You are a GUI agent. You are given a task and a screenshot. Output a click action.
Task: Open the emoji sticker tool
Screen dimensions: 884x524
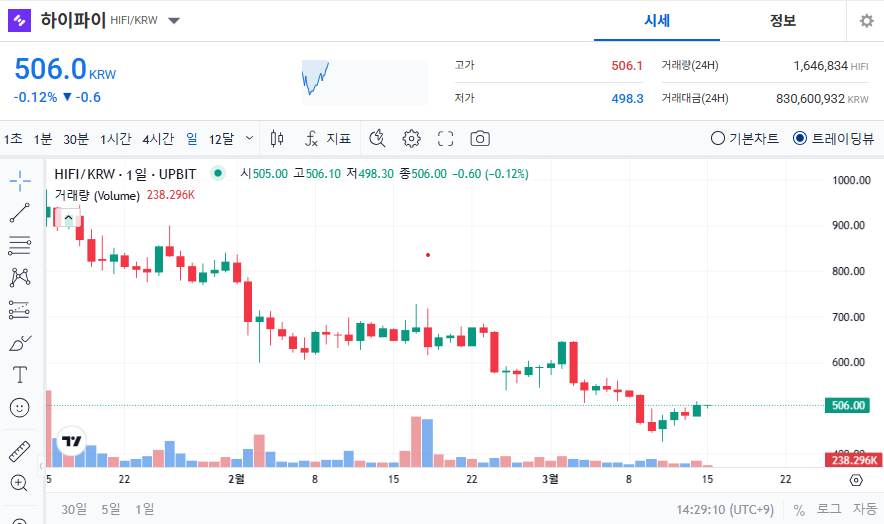20,407
